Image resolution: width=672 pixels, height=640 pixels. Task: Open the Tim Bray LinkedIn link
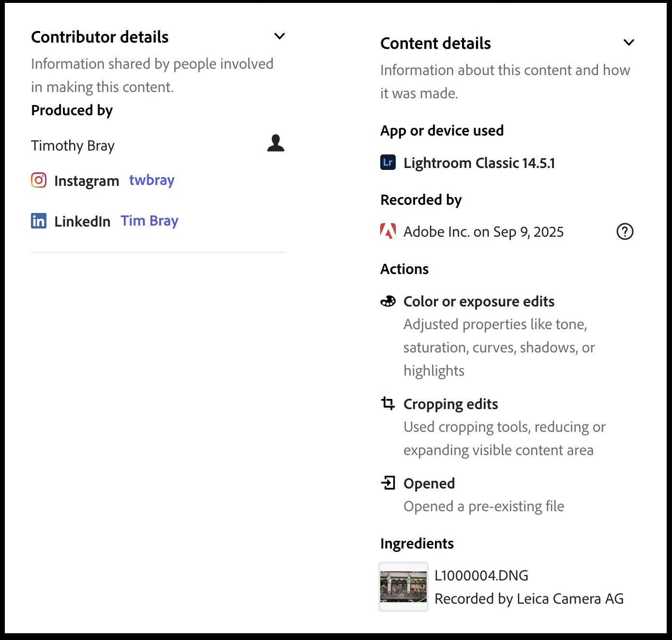click(x=149, y=221)
